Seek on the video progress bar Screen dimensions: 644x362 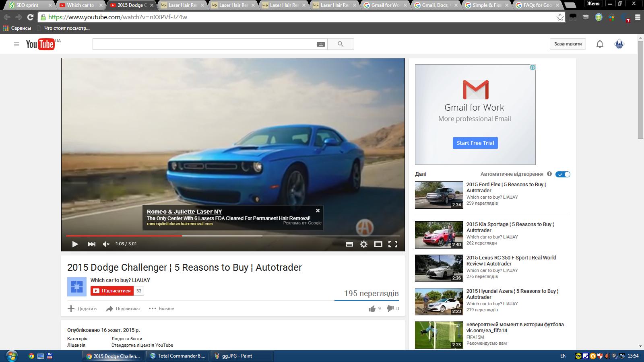233,236
